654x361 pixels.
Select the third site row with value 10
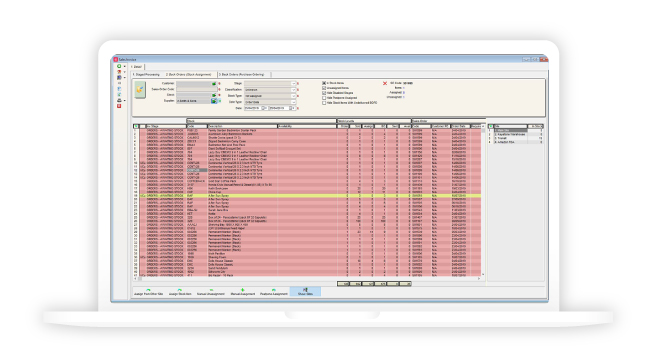(516, 138)
